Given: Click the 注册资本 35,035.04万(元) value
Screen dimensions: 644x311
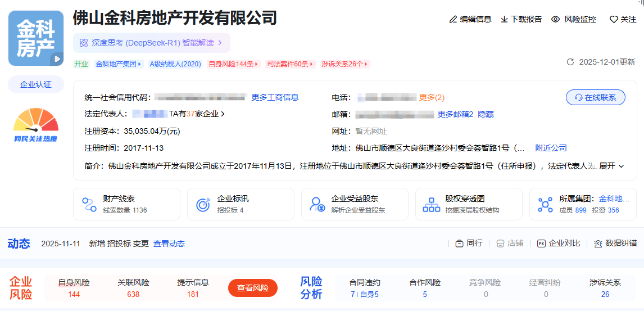Looking at the screenshot, I should tap(152, 131).
